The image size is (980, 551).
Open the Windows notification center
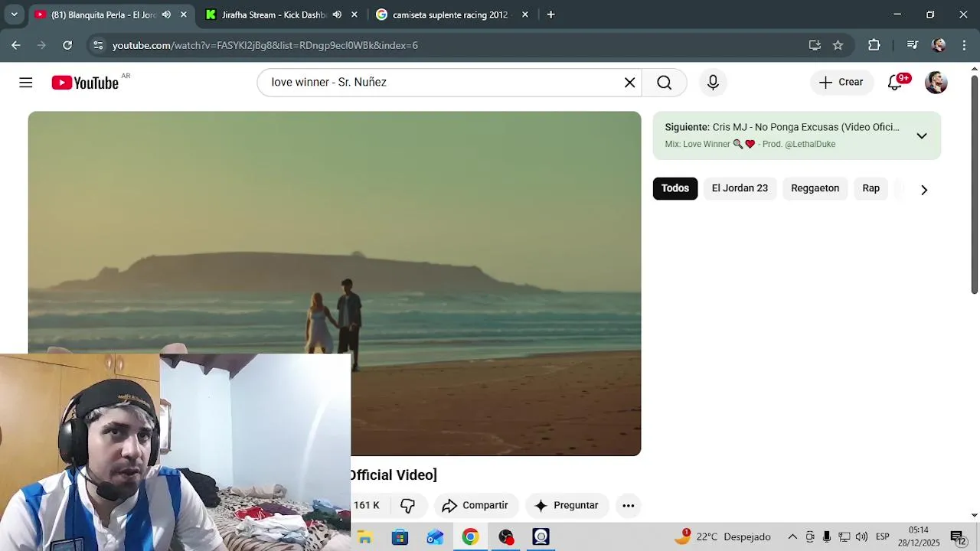point(959,537)
